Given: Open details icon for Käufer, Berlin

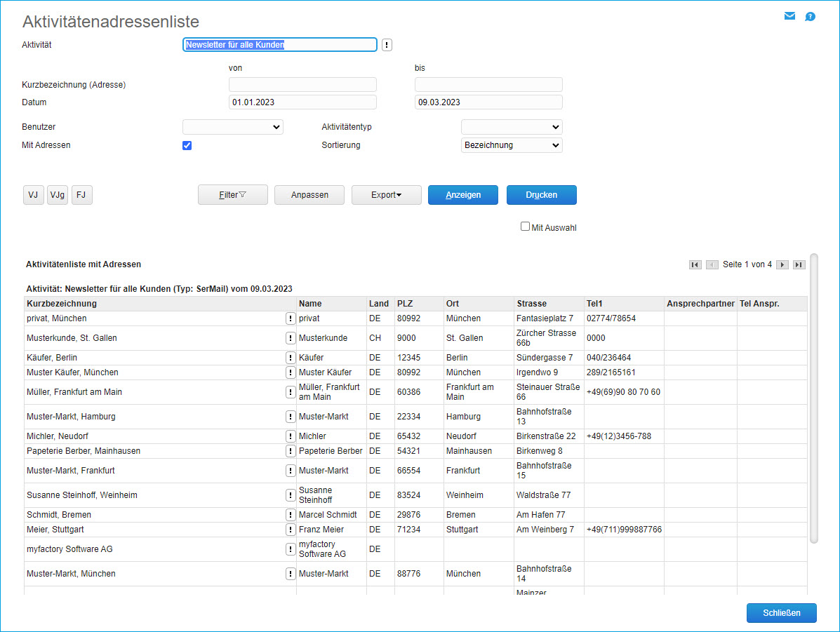Looking at the screenshot, I should point(291,358).
